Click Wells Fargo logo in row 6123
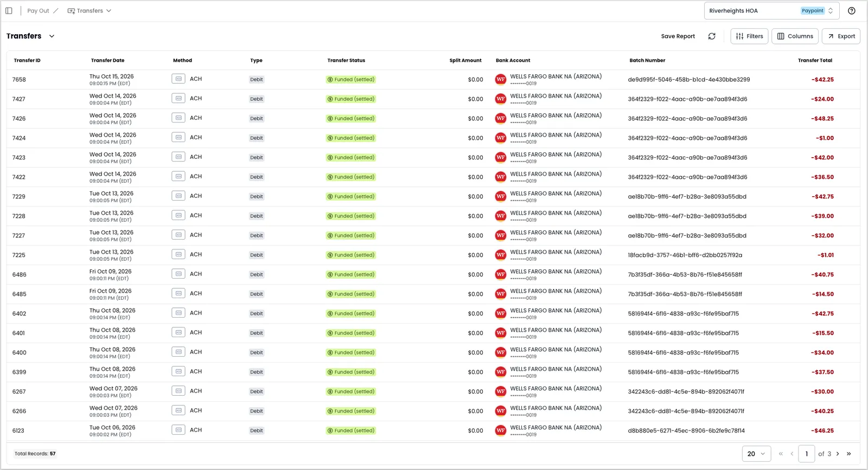Screen dimensions: 868x470 pos(501,430)
